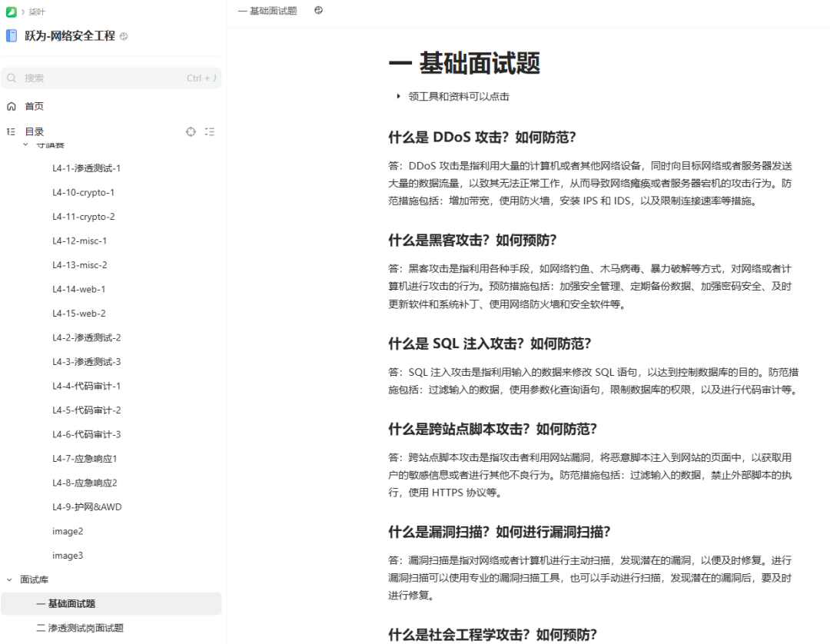Click the 目录 label

[35, 131]
